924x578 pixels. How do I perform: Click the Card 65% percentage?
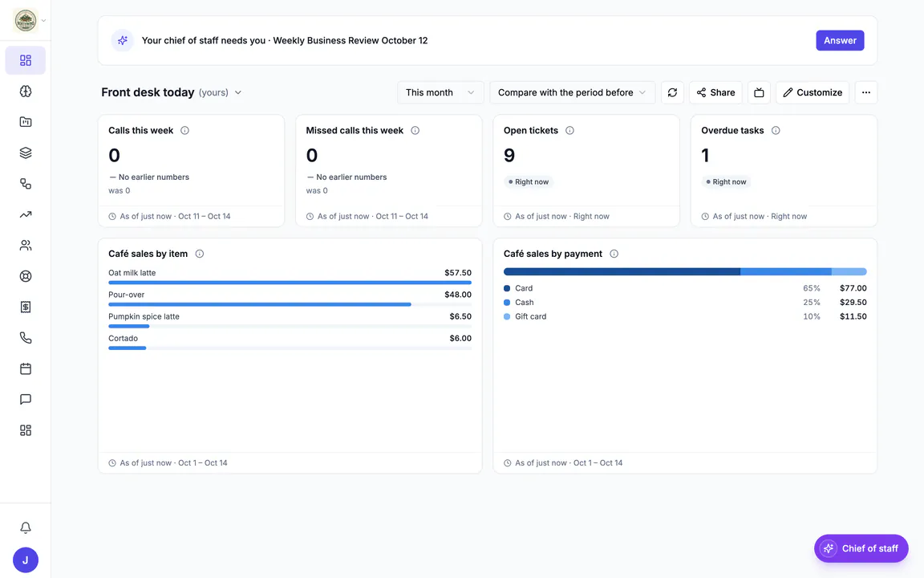coord(812,288)
